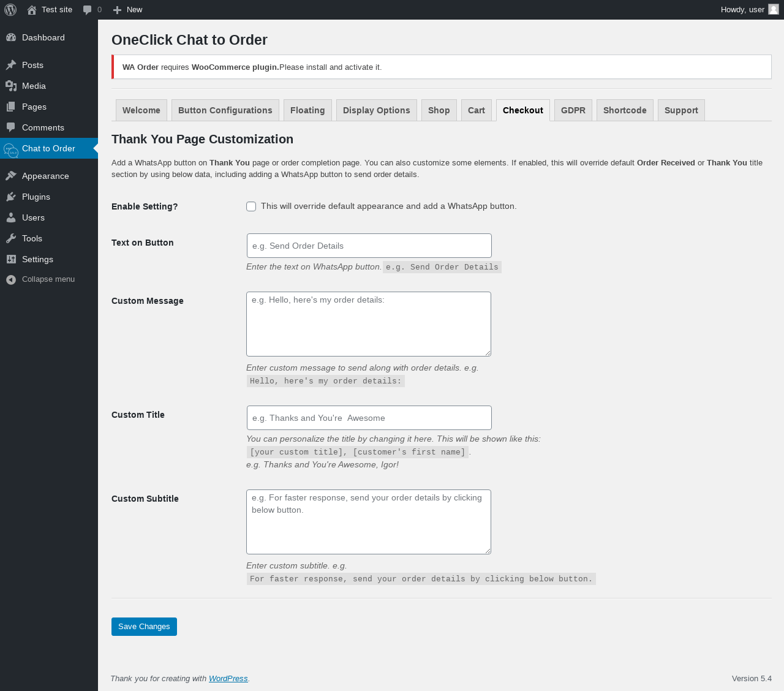Viewport: 784px width, 691px height.
Task: Open the comments bubble icon in admin bar
Action: point(88,10)
